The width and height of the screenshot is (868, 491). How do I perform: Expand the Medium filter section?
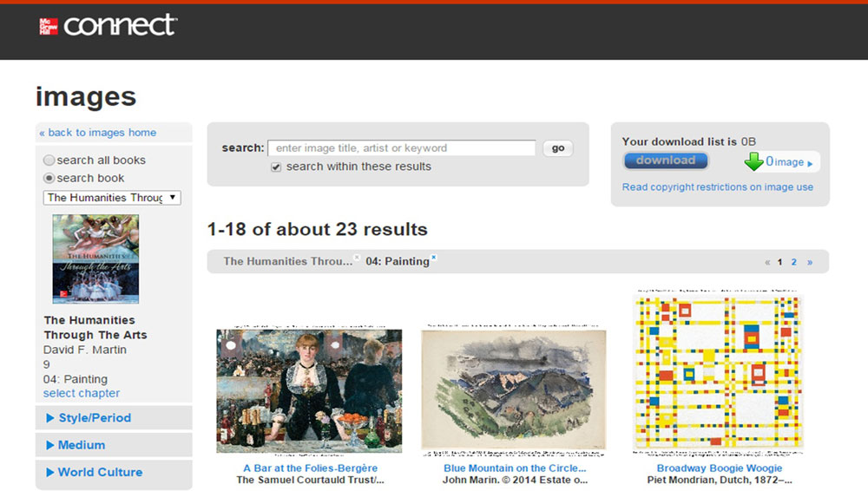[114, 445]
